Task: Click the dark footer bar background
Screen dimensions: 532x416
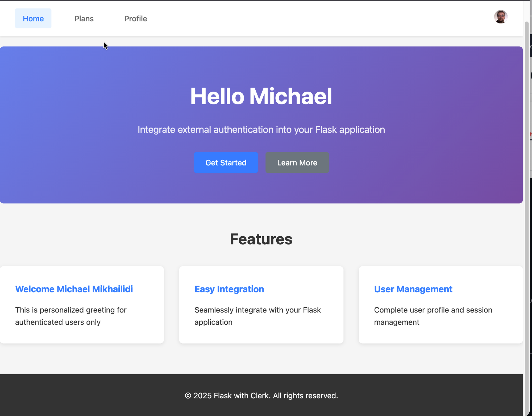Action: (80, 396)
